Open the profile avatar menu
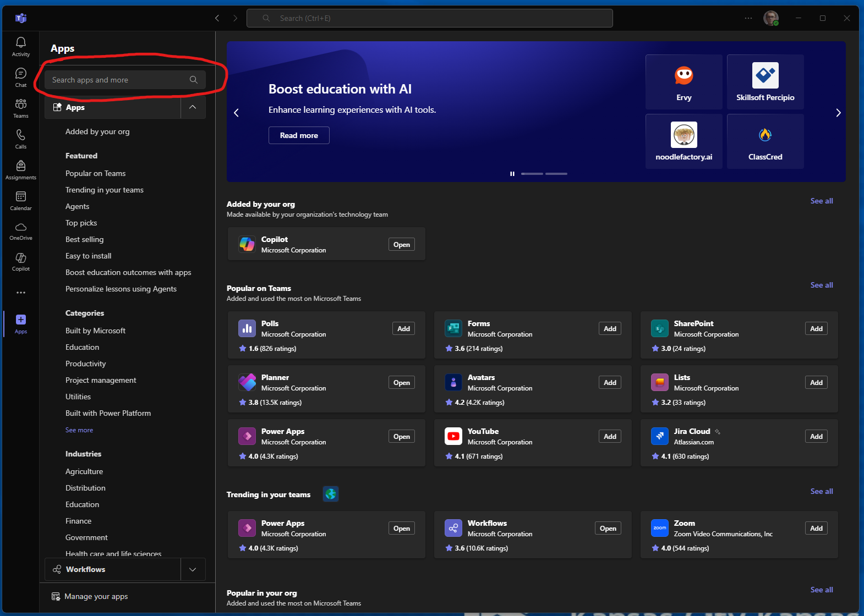The height and width of the screenshot is (616, 864). tap(771, 18)
